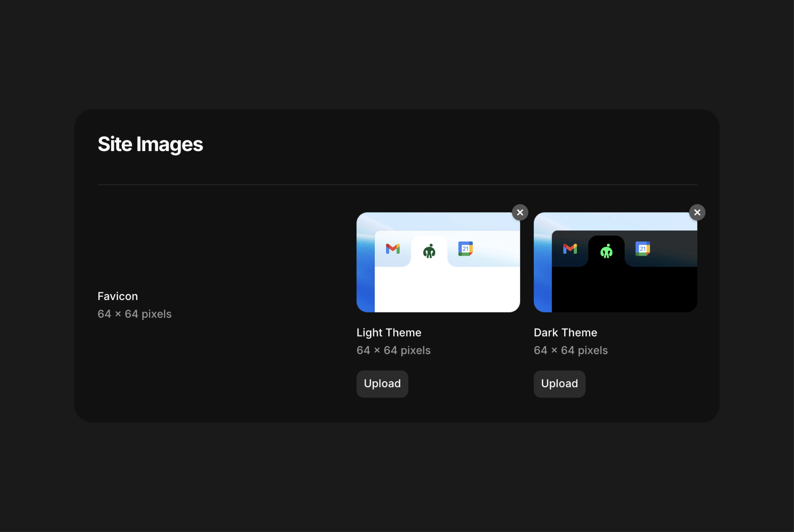Remove the Light Theme favicon image

tap(520, 212)
